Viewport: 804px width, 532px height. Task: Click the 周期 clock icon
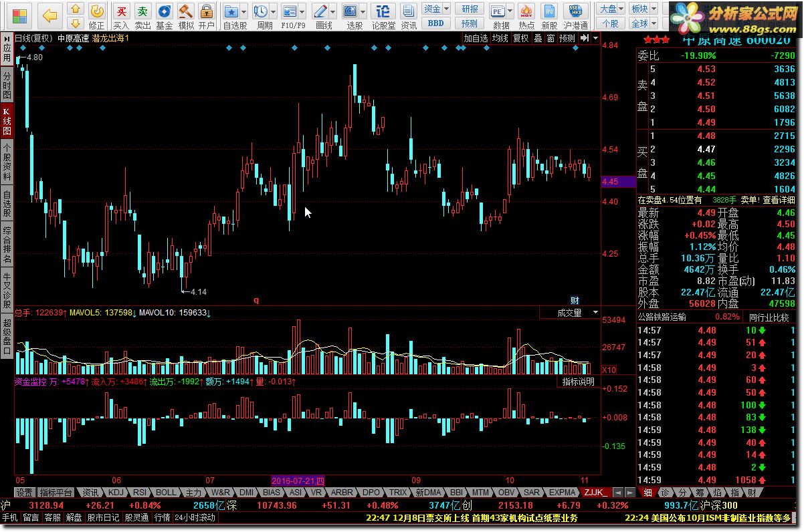[x=262, y=11]
